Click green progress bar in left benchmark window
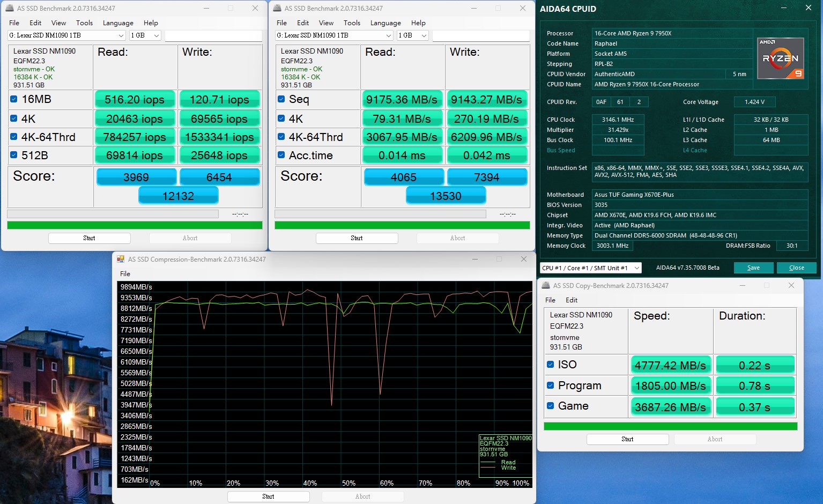The width and height of the screenshot is (823, 504). [x=135, y=225]
